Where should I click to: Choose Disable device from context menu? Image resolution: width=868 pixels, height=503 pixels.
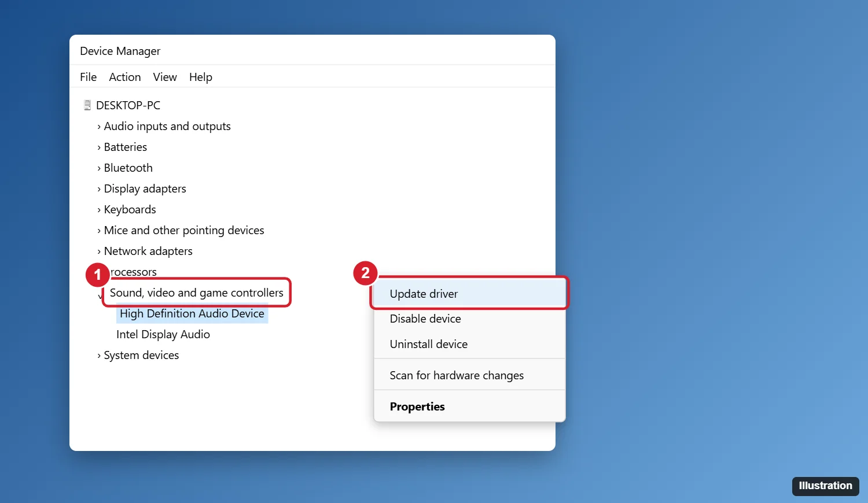tap(469, 319)
